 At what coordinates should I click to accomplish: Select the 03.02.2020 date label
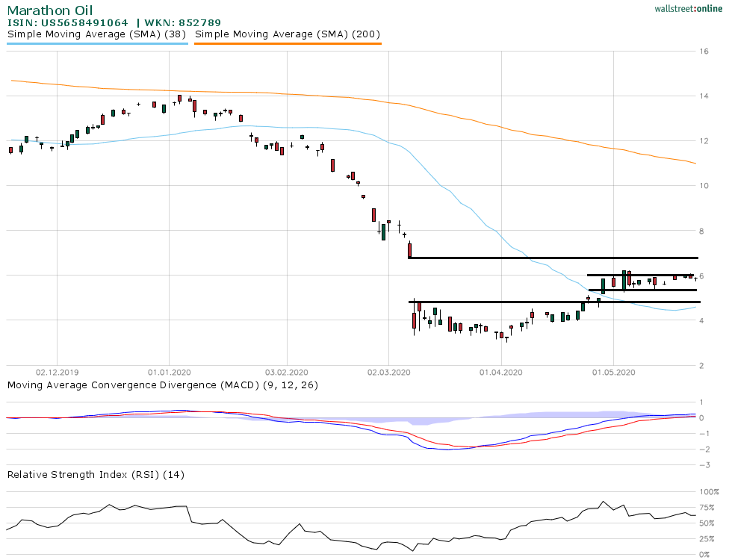(288, 371)
